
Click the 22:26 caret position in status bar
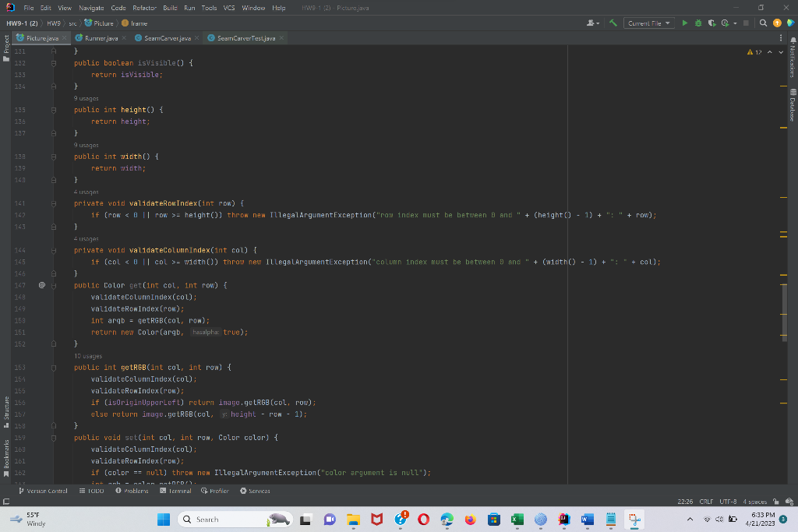tap(685, 502)
